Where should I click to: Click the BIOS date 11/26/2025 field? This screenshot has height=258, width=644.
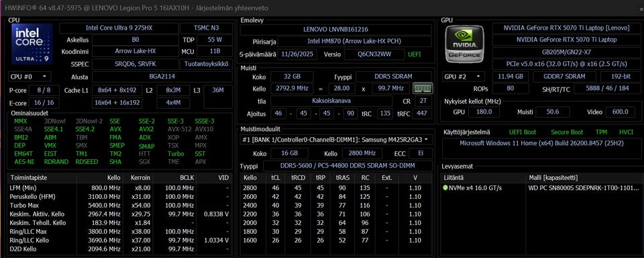point(297,54)
